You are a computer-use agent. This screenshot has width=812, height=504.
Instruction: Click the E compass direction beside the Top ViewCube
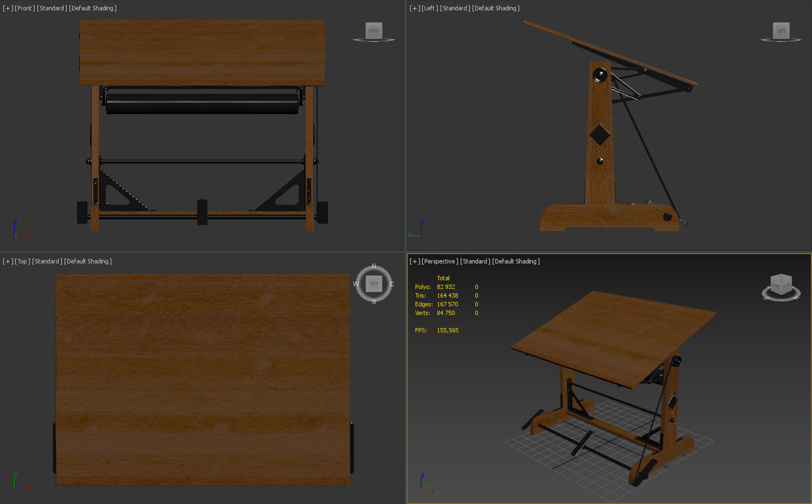391,283
